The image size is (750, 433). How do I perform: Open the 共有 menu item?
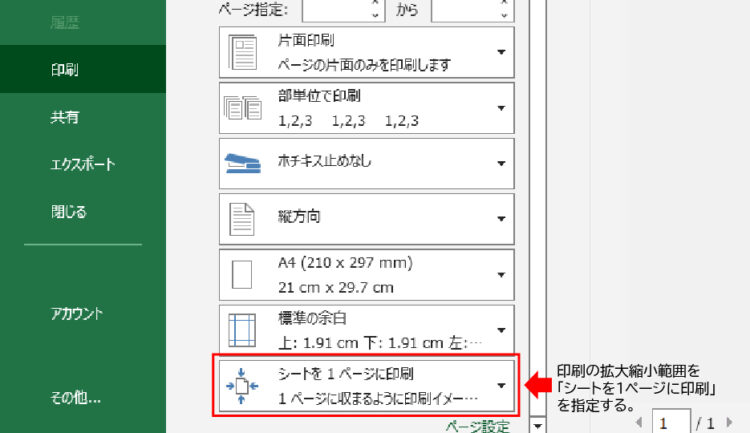[65, 117]
